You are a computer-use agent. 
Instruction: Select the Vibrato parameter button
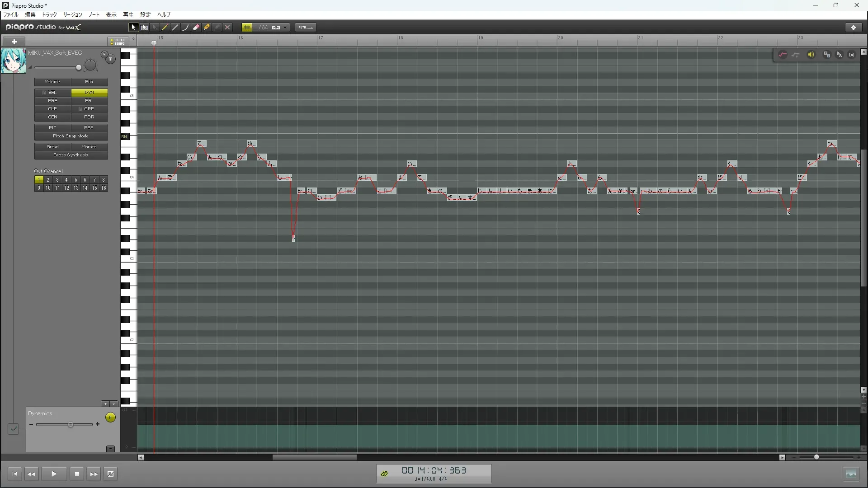(89, 147)
